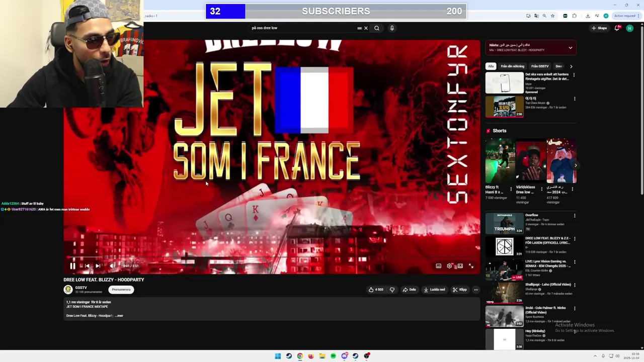Open the GSSTV channel avatar
This screenshot has height=362, width=644.
(68, 290)
